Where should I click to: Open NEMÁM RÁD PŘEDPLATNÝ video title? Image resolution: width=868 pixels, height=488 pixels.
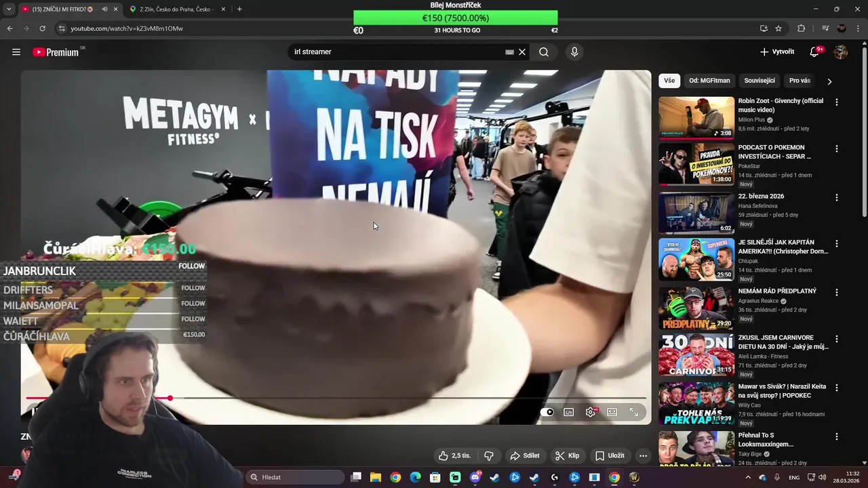click(777, 291)
